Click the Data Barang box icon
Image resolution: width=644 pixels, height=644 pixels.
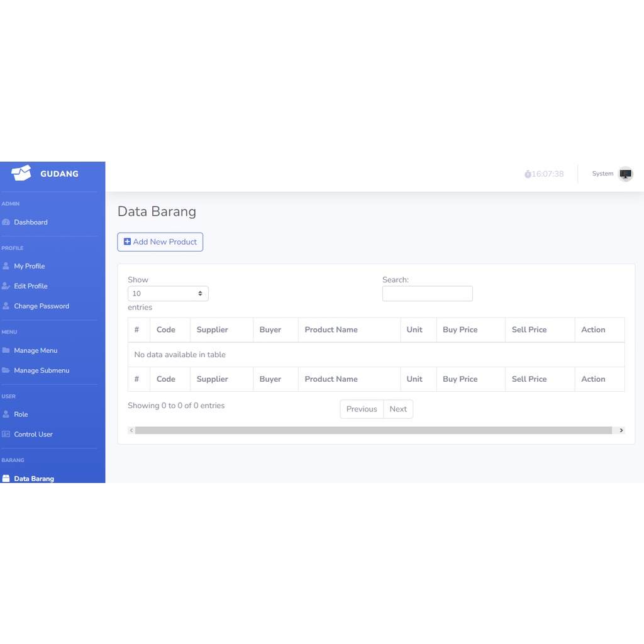click(6, 479)
